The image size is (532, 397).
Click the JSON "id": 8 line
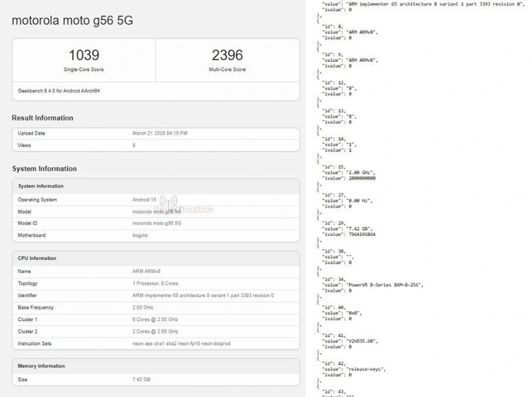coord(332,27)
